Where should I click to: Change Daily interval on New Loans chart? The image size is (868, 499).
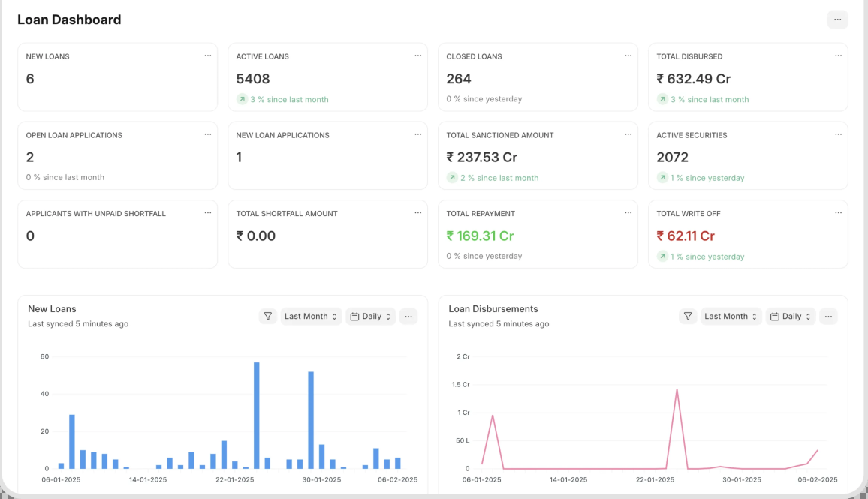pyautogui.click(x=370, y=316)
